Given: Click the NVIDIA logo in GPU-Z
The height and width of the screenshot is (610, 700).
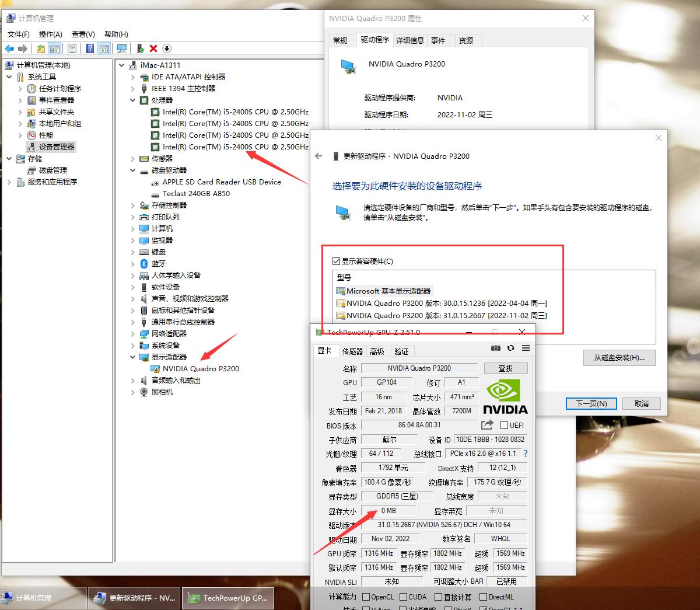Looking at the screenshot, I should coord(505,397).
